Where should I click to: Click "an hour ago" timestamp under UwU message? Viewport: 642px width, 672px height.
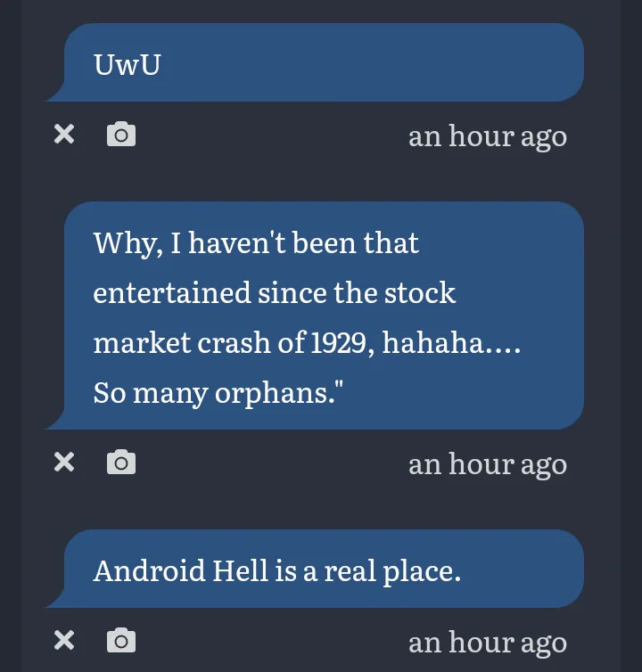pos(488,136)
